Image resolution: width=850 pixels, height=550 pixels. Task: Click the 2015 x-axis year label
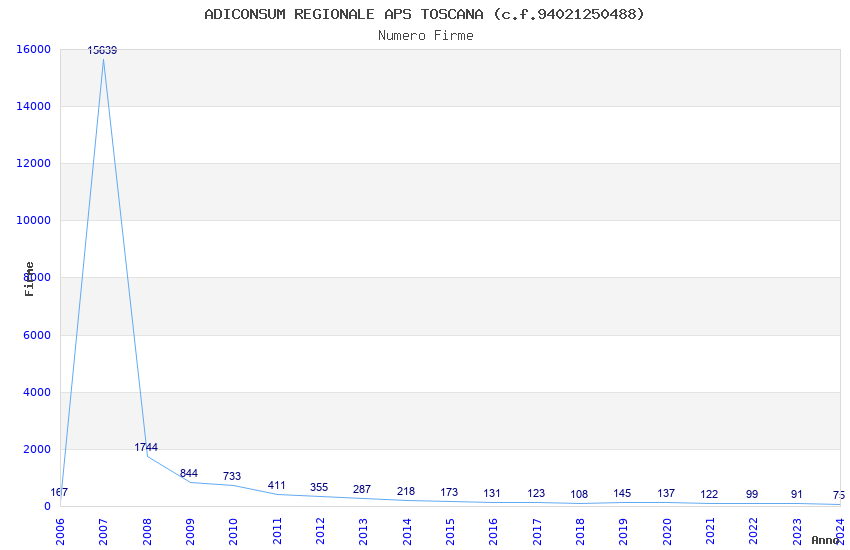(450, 532)
